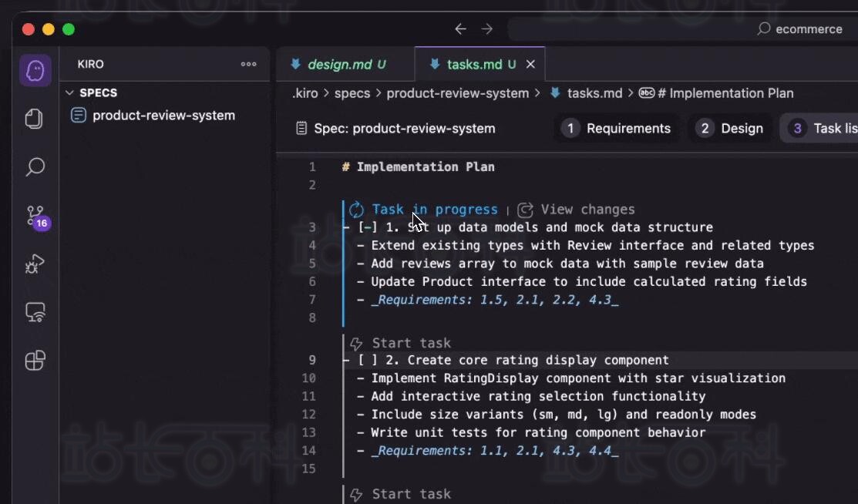Screen dimensions: 858x504
Task: Open the Search magnifier icon in sidebar
Action: (x=35, y=167)
